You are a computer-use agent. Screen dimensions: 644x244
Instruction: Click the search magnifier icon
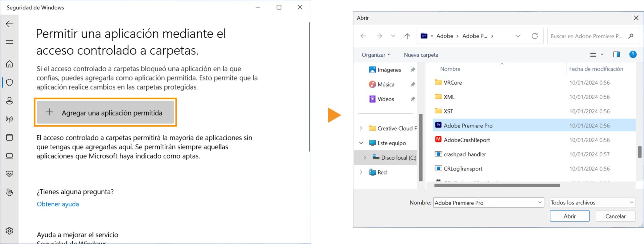[x=631, y=36]
